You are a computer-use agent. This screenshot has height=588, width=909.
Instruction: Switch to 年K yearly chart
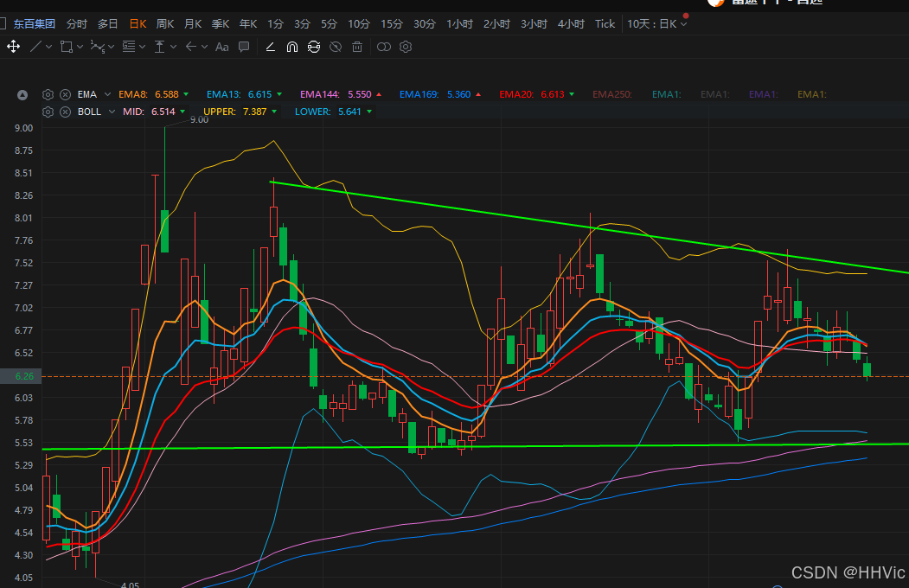248,23
